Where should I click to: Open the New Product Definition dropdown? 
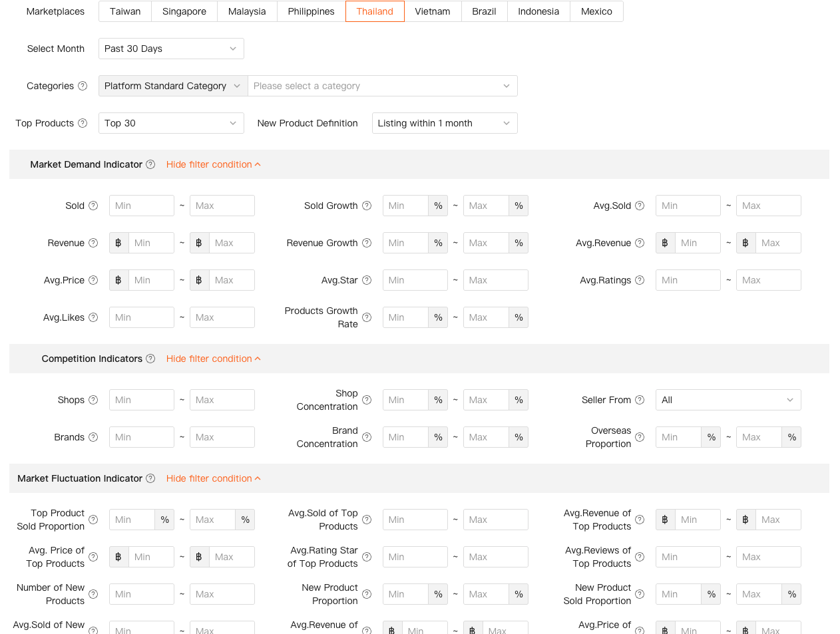coord(444,123)
